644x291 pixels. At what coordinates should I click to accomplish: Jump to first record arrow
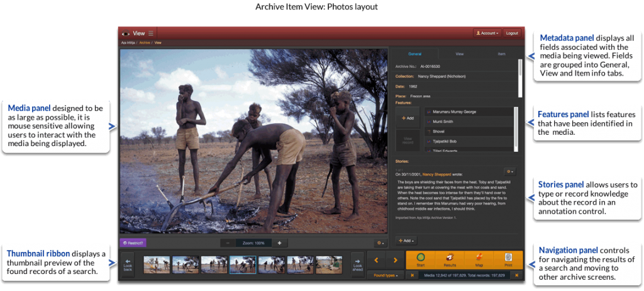click(412, 275)
